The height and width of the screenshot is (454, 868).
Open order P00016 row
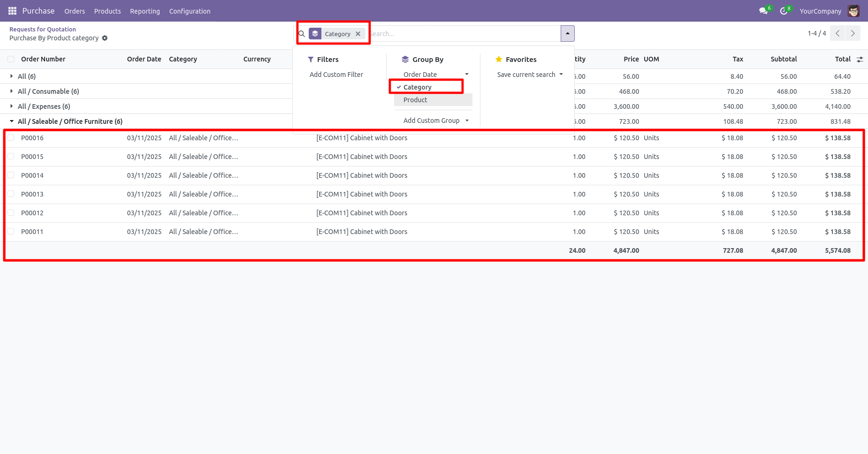pyautogui.click(x=434, y=138)
